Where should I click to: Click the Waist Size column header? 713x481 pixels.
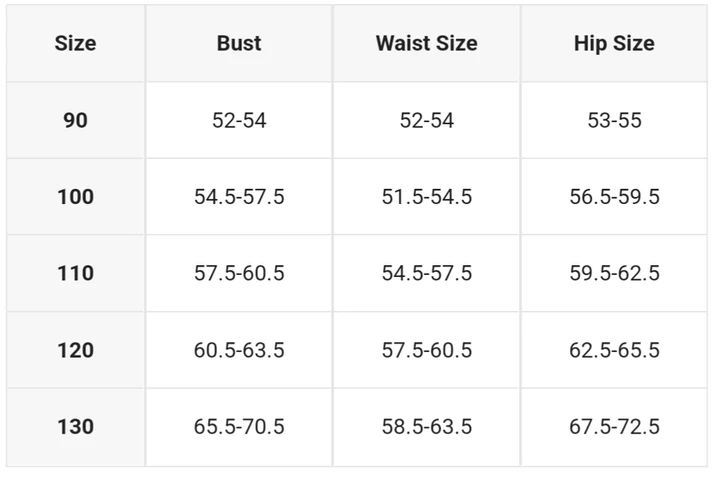[427, 44]
